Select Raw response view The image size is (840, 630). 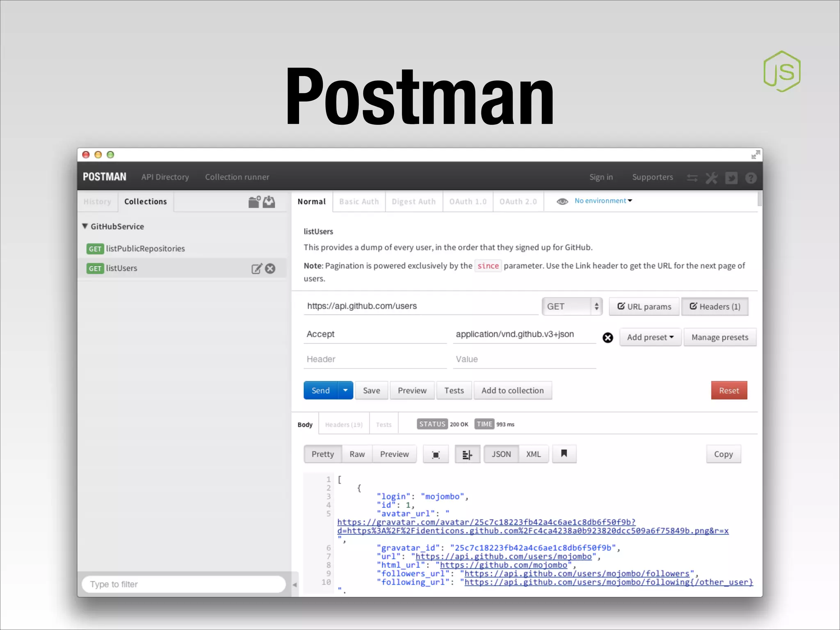(x=357, y=454)
